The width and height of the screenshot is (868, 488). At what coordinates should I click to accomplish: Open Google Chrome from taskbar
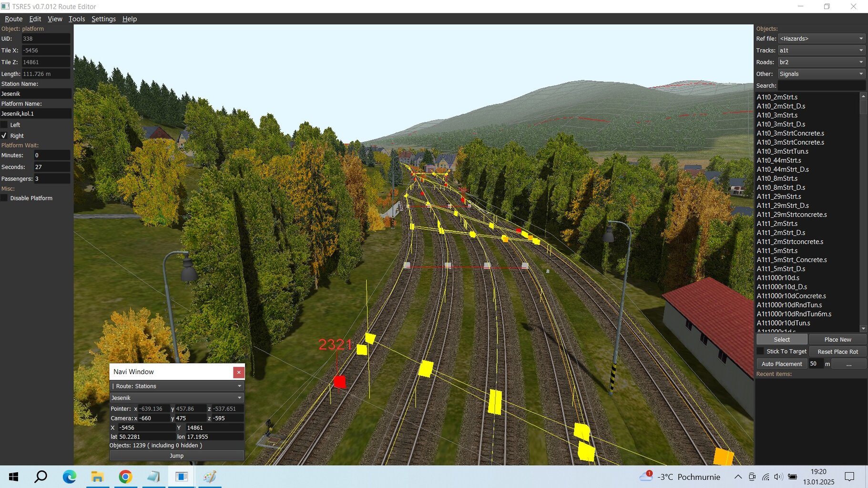point(125,477)
